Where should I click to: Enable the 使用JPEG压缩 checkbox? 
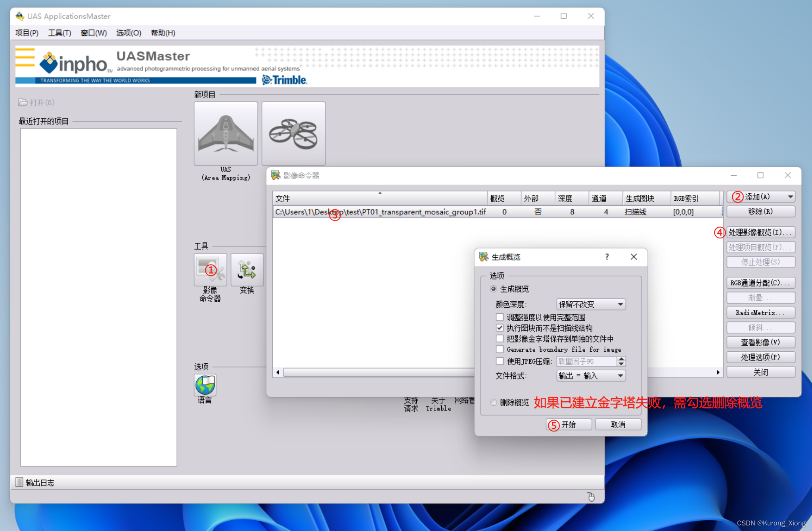click(500, 361)
